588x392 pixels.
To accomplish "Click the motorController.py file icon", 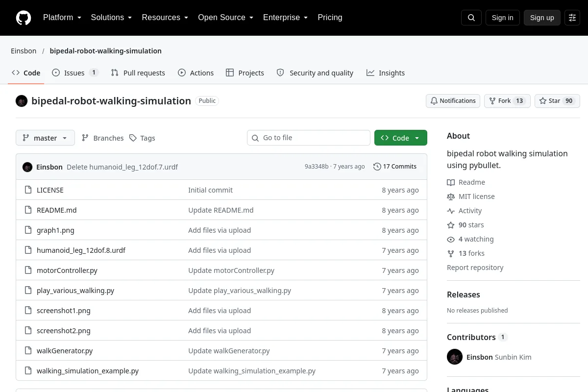I will pos(28,270).
